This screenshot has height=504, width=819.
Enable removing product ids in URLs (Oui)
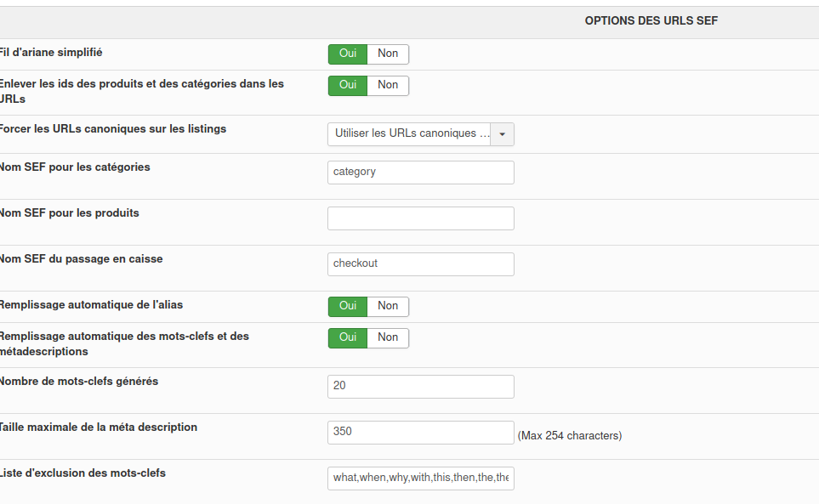(x=348, y=85)
